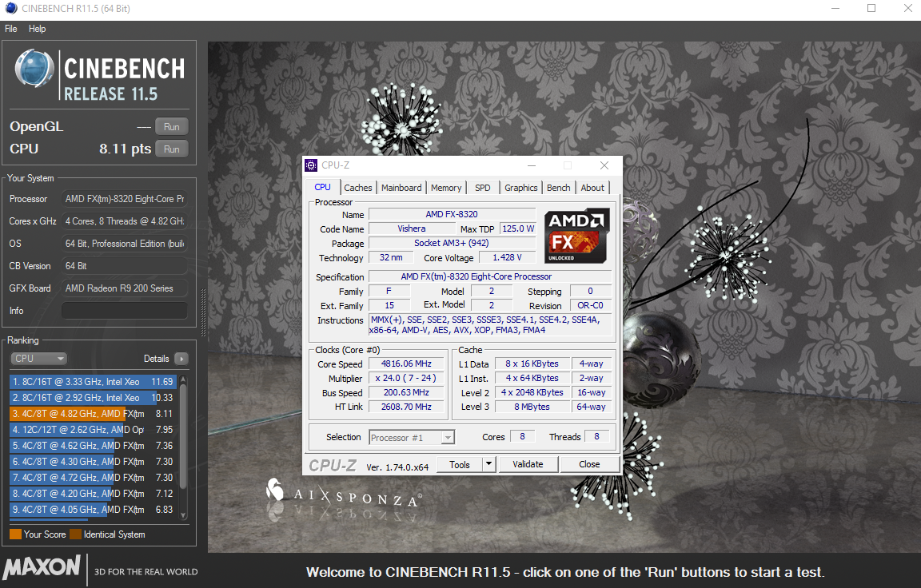Select ranking row 8C/16T @ 2.92 GHz Intel Xeon
This screenshot has height=588, width=921.
tap(93, 397)
